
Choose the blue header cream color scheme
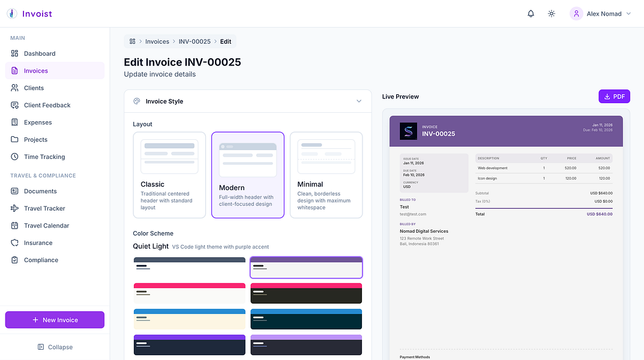coord(189,319)
